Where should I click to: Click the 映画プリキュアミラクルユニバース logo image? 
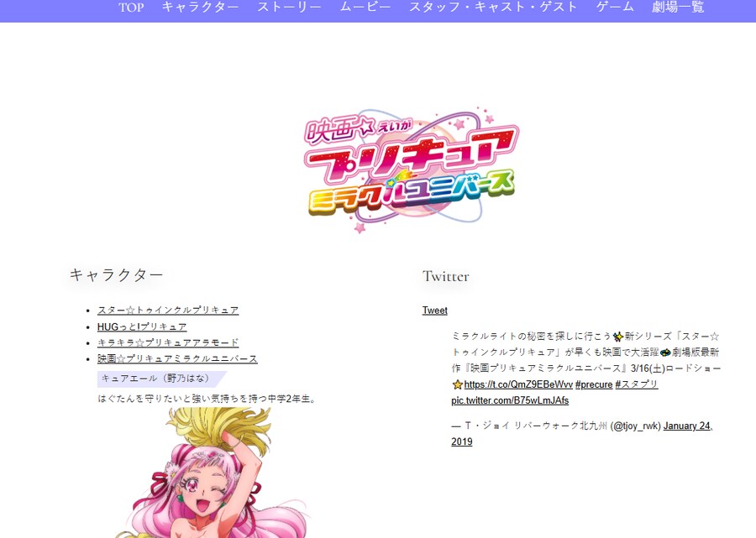[x=412, y=169]
